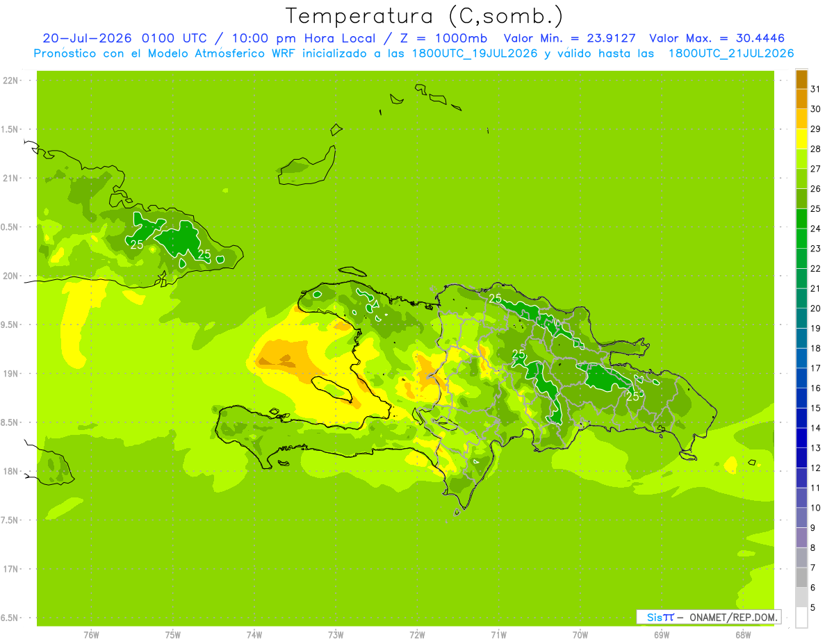Click the "12" label on the color scale

click(x=816, y=468)
